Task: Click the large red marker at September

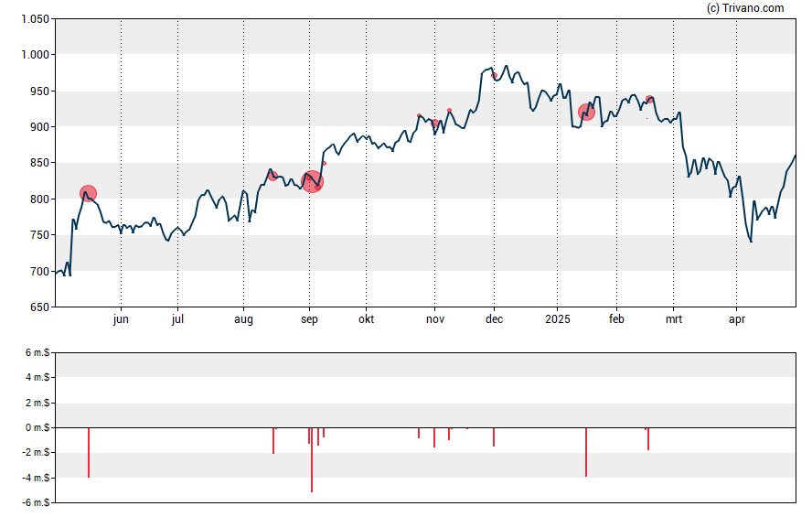Action: [312, 182]
